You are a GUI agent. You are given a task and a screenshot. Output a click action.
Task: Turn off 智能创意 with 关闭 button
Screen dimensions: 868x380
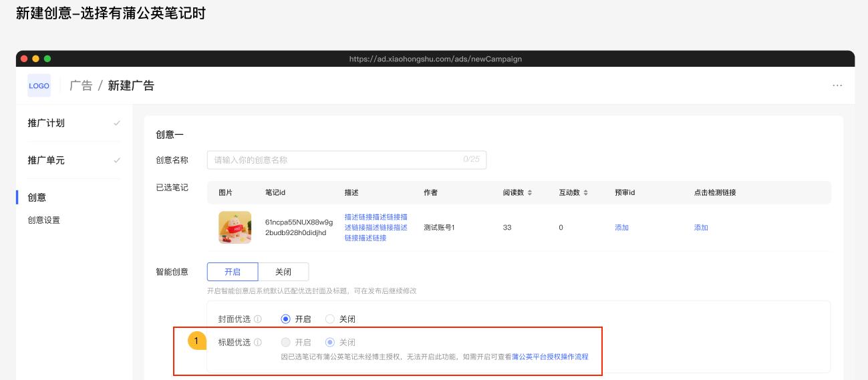click(x=283, y=272)
